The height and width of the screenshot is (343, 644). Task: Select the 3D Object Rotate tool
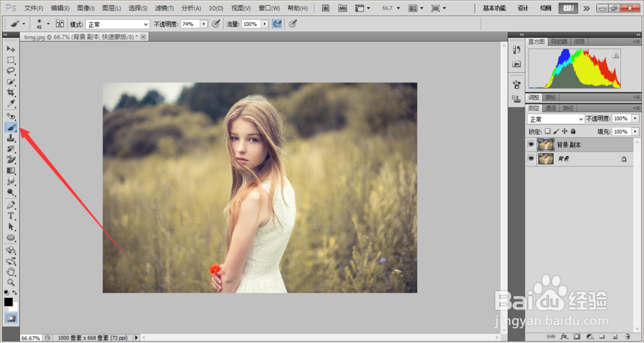[11, 250]
